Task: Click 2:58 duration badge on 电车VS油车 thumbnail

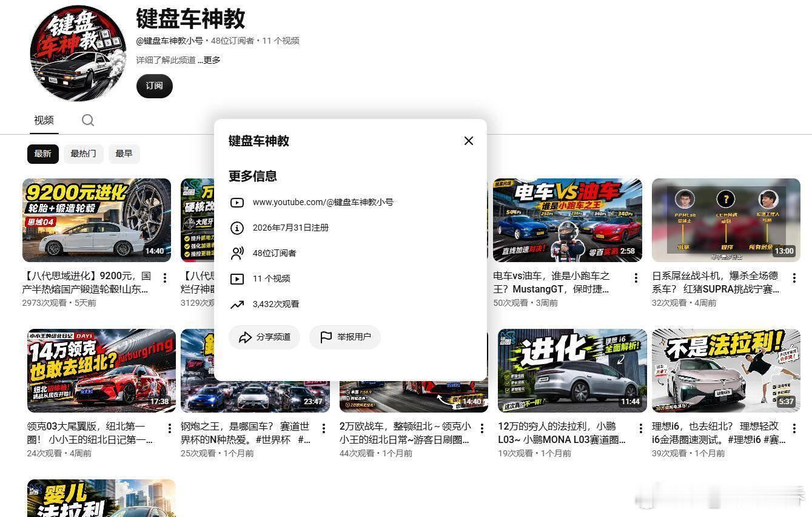Action: (628, 251)
